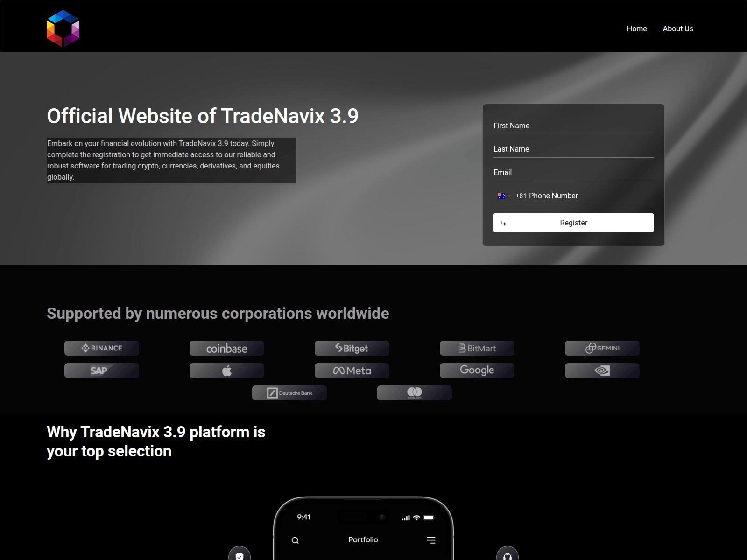Click the hamburger menu on phone mockup
Image resolution: width=747 pixels, height=560 pixels.
pyautogui.click(x=431, y=540)
